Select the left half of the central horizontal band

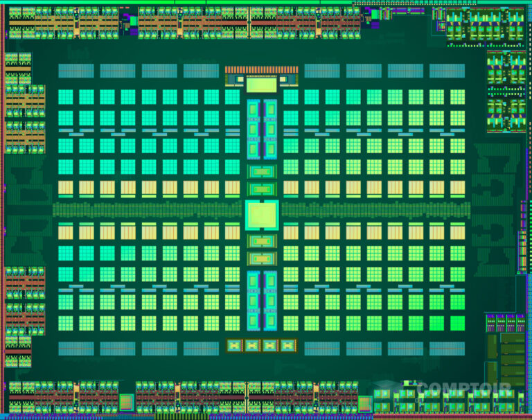pos(148,210)
